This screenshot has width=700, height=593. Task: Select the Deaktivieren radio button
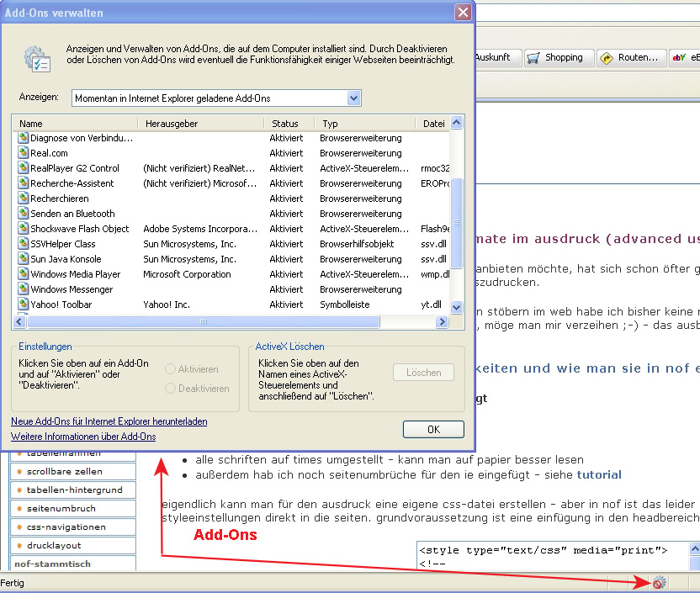[x=171, y=389]
